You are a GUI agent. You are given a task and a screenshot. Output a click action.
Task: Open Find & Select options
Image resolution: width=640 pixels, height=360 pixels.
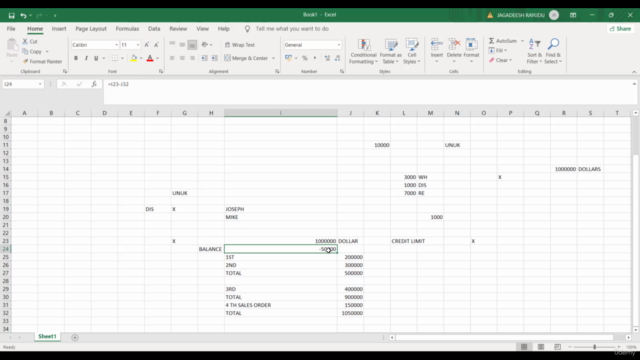click(553, 51)
